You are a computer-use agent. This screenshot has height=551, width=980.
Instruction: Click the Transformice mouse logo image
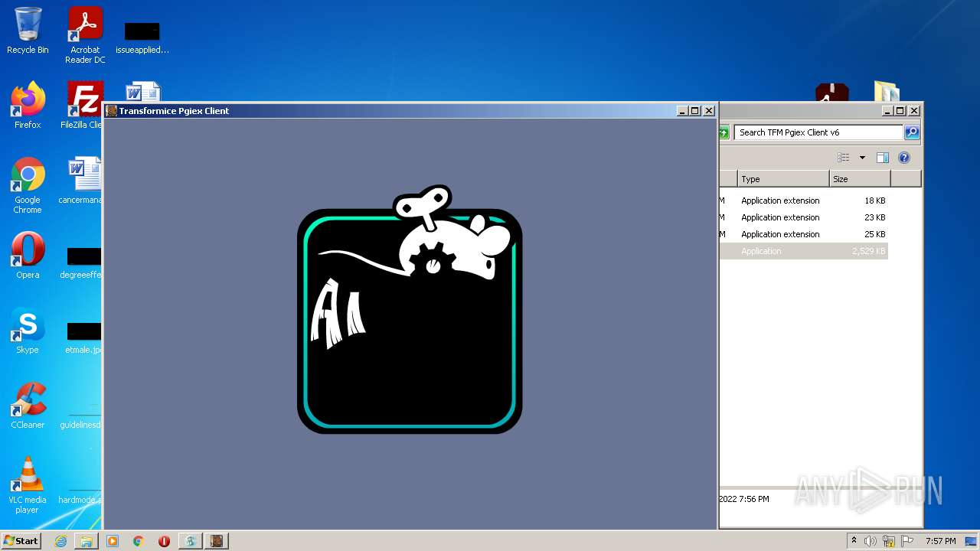(x=410, y=309)
